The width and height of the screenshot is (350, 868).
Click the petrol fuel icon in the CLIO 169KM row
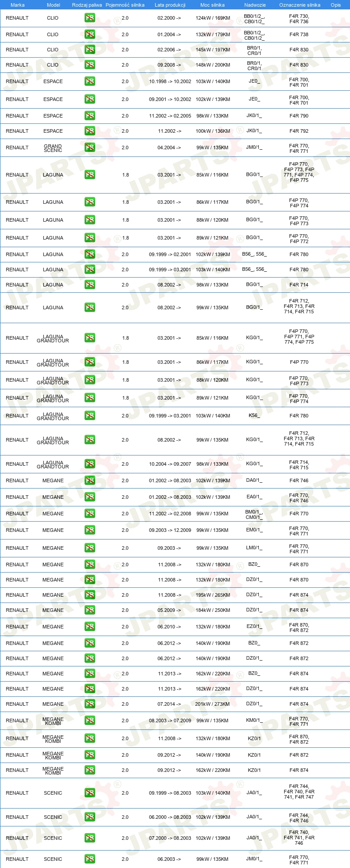(x=90, y=18)
